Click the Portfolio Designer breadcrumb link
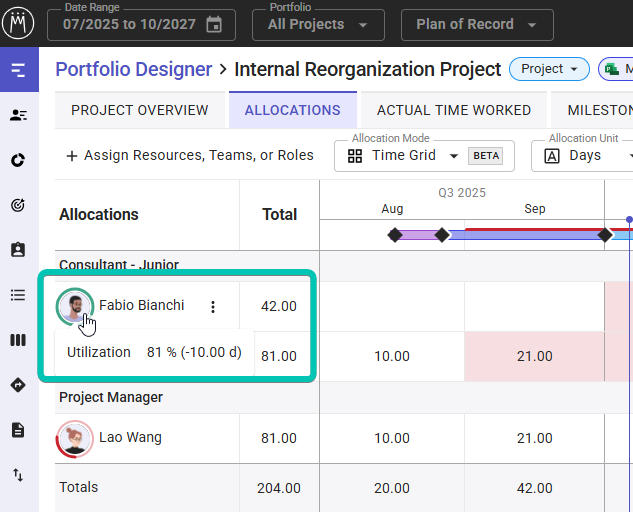This screenshot has height=512, width=633. (x=133, y=69)
